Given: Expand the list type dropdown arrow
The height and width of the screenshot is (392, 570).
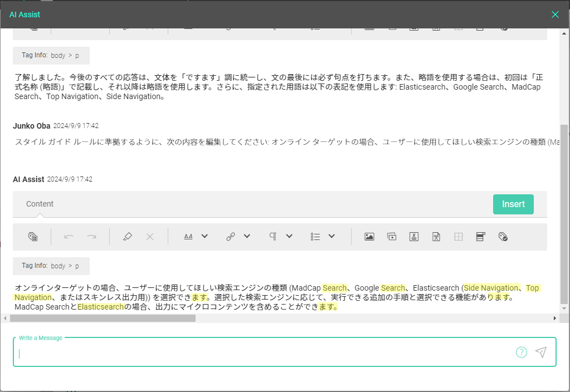Looking at the screenshot, I should (332, 237).
